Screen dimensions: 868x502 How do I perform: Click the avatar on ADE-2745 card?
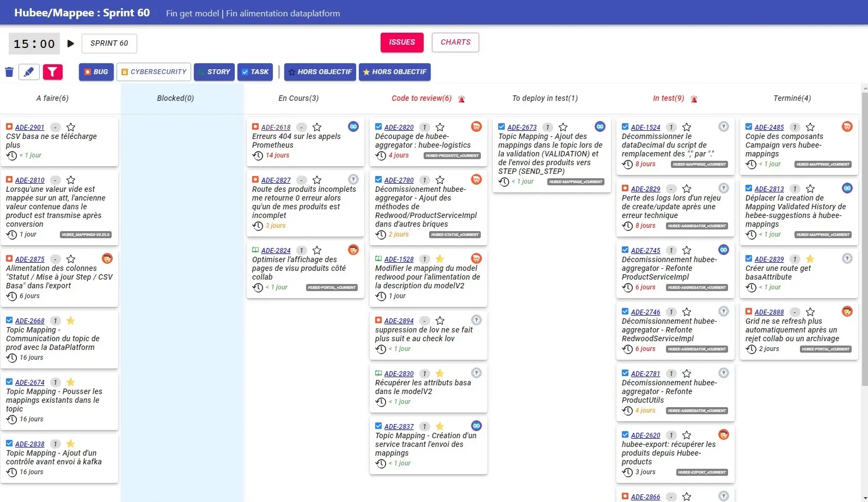pyautogui.click(x=724, y=250)
